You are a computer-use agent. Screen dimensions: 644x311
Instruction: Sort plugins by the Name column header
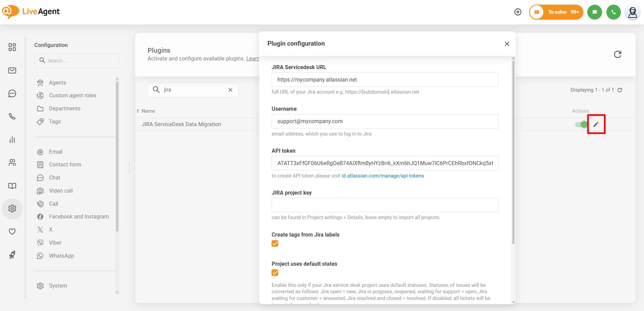[148, 111]
